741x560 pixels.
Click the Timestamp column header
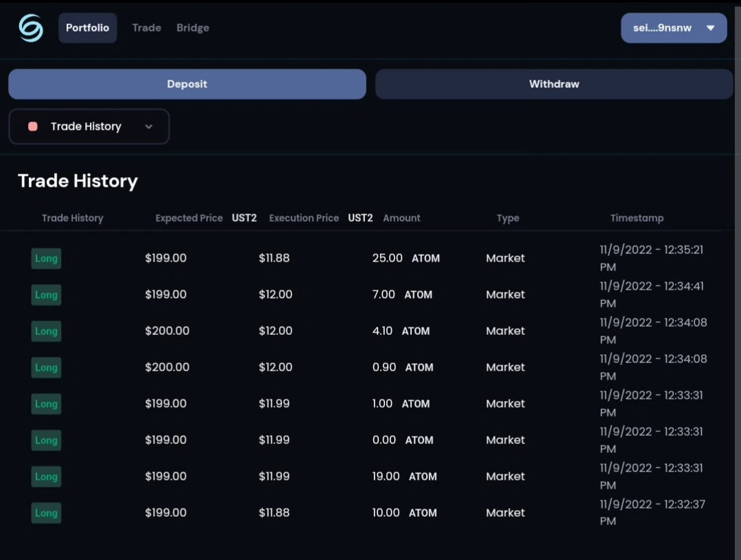coord(637,218)
